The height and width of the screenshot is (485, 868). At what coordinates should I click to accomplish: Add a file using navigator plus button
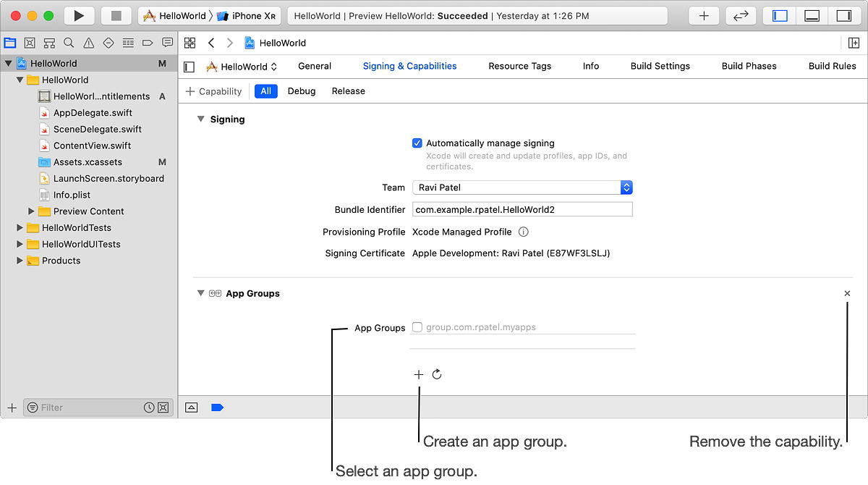point(12,408)
